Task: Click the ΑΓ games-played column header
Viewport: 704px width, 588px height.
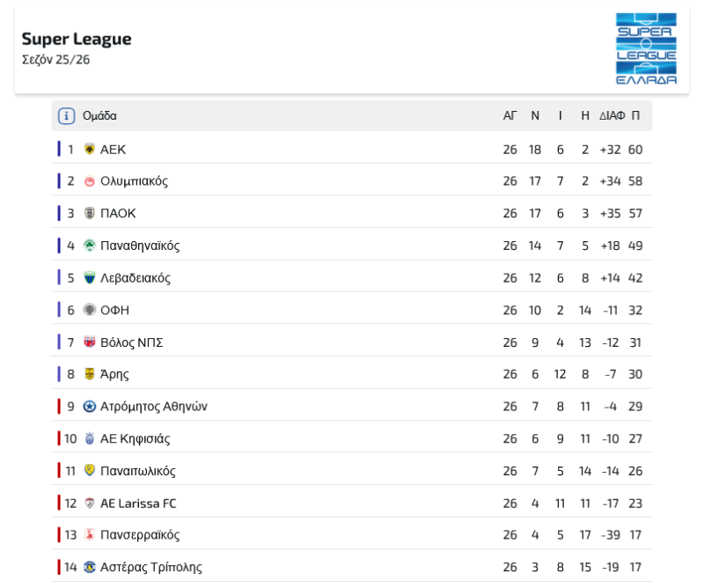Action: 510,116
